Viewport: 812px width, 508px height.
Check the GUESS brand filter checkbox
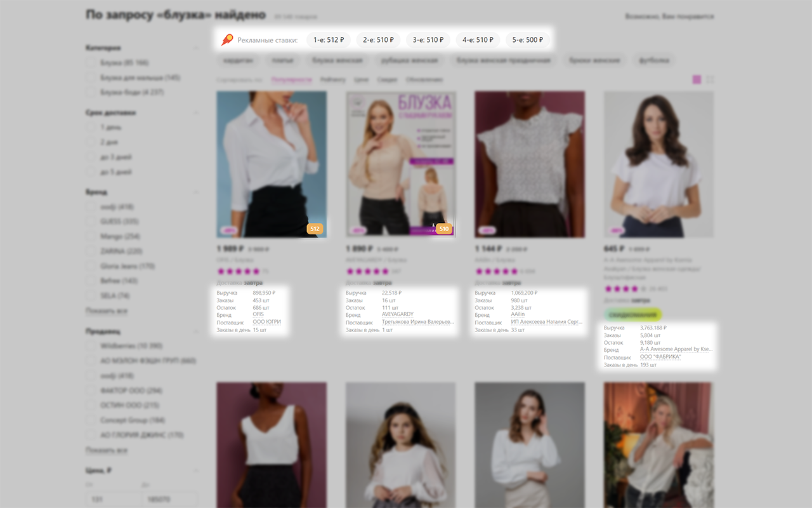click(x=91, y=222)
